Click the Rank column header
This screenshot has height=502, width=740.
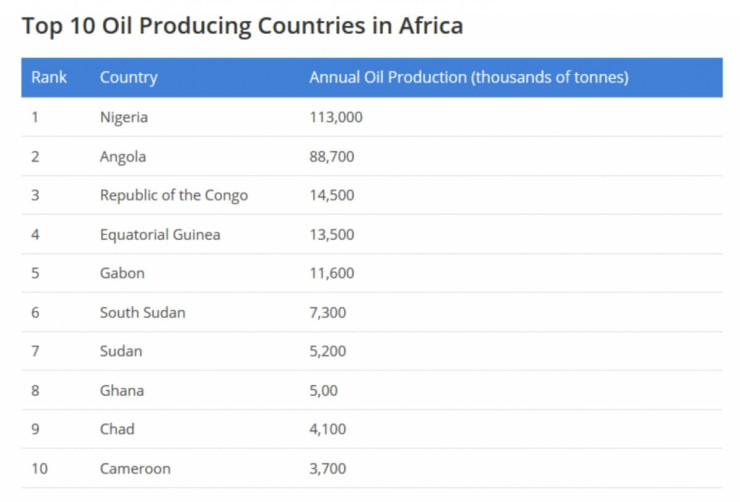tap(49, 77)
